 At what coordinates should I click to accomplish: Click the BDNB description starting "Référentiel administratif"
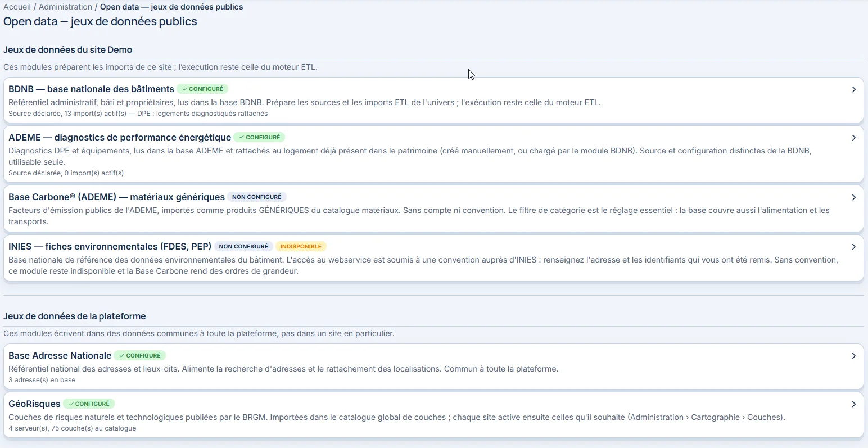pyautogui.click(x=305, y=102)
